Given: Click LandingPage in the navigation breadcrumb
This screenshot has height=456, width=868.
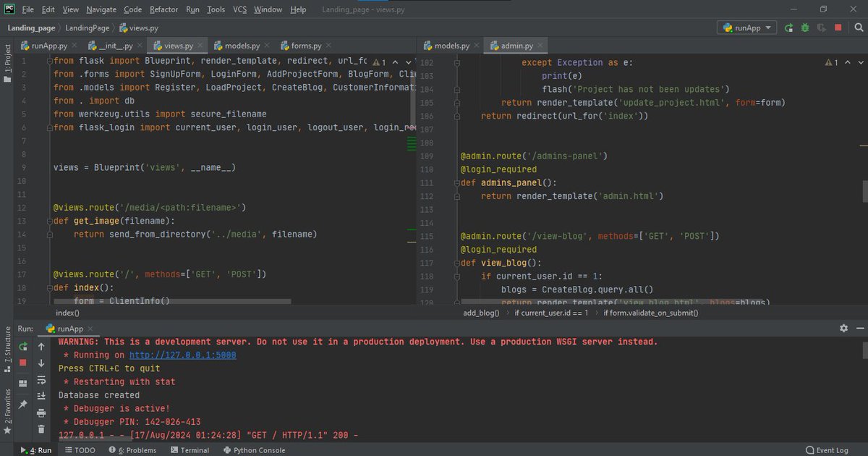Looking at the screenshot, I should 87,28.
